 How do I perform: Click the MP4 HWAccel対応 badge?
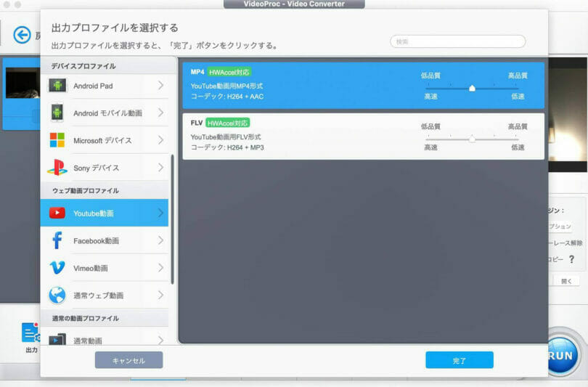click(229, 72)
